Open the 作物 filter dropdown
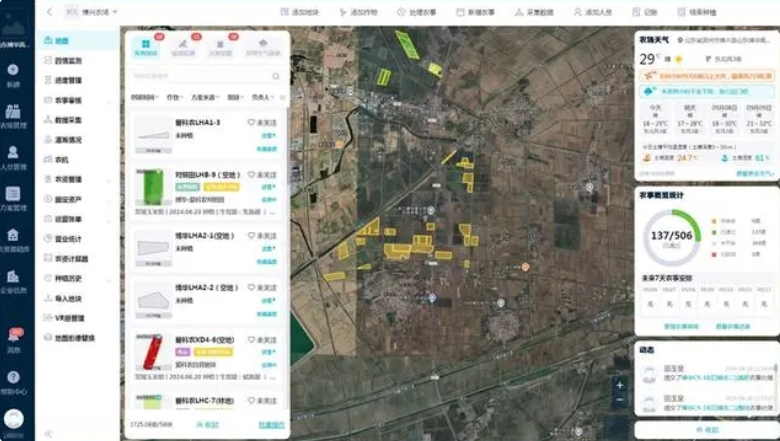 coord(175,97)
